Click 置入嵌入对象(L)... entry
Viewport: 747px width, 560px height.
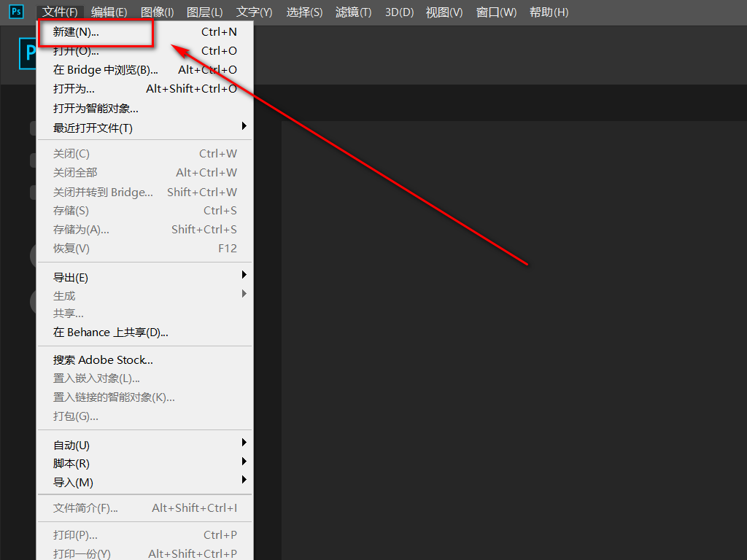(x=145, y=378)
